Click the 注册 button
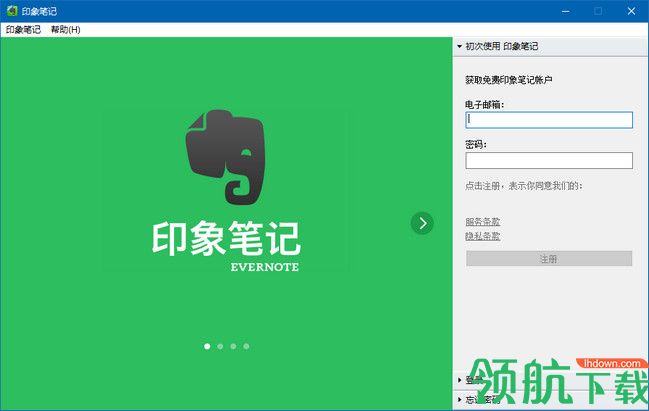 pos(549,259)
